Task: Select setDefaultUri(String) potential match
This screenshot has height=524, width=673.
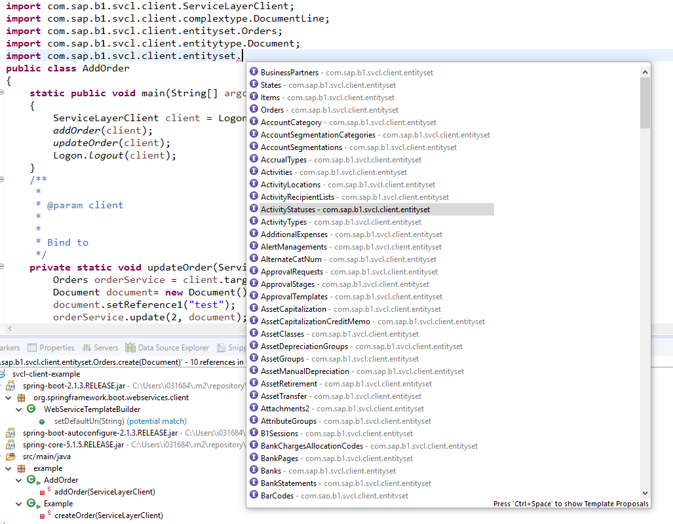Action: point(120,421)
